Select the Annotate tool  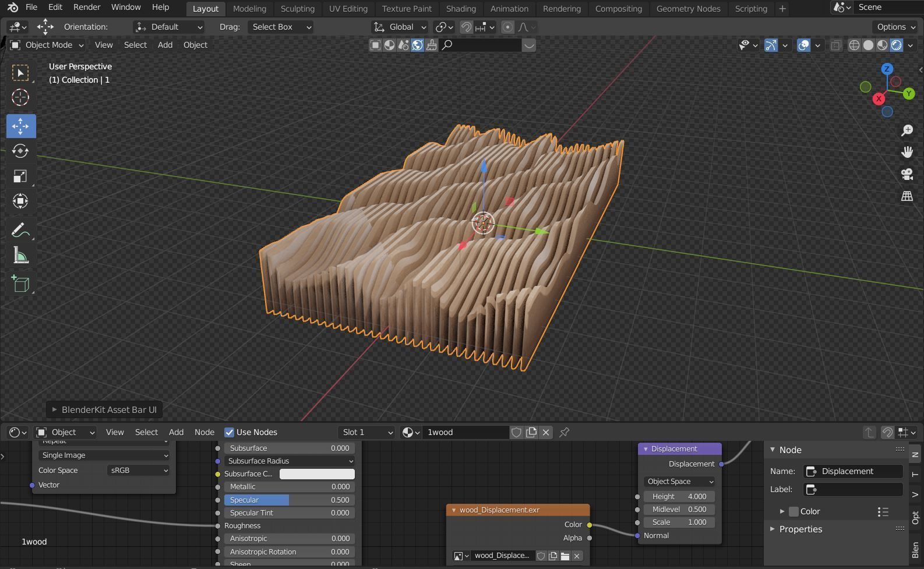(x=20, y=230)
